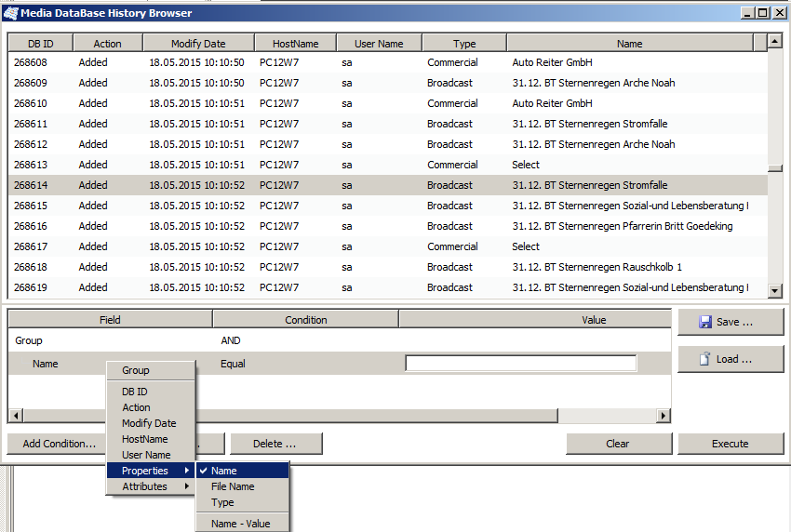Click the Load button's clipboard icon
Screen dimensions: 791x532
click(x=704, y=358)
